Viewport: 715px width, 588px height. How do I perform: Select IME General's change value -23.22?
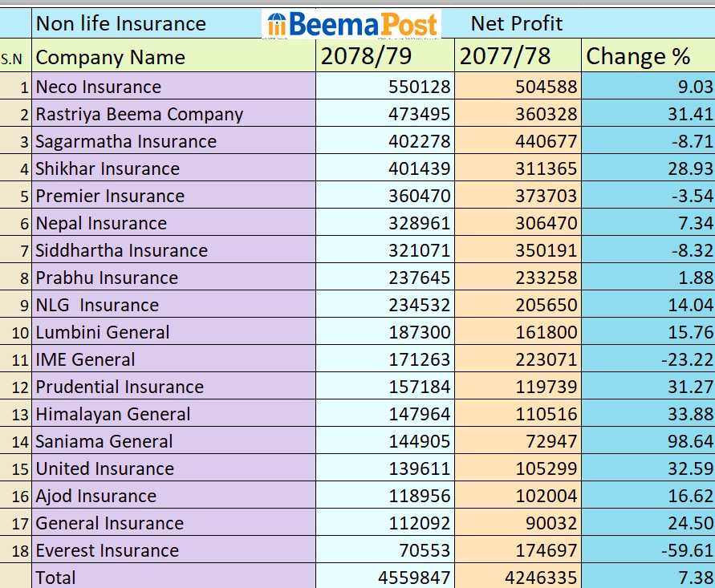point(687,359)
